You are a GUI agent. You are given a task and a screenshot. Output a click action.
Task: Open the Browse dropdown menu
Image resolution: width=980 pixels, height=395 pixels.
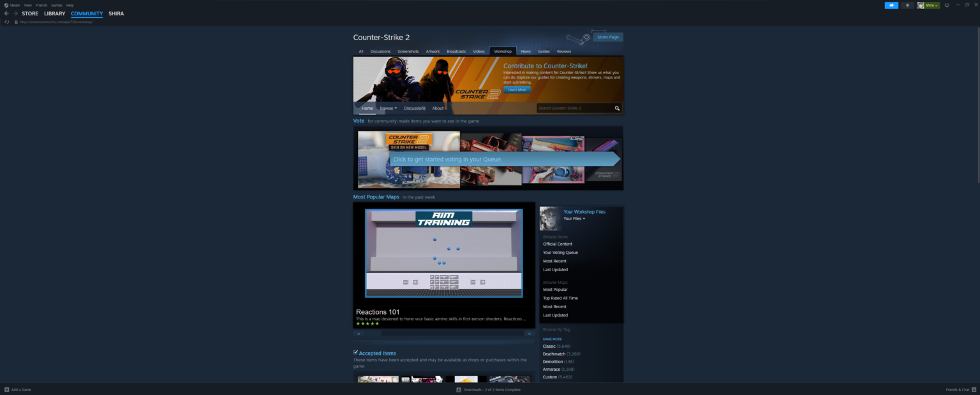pyautogui.click(x=388, y=108)
